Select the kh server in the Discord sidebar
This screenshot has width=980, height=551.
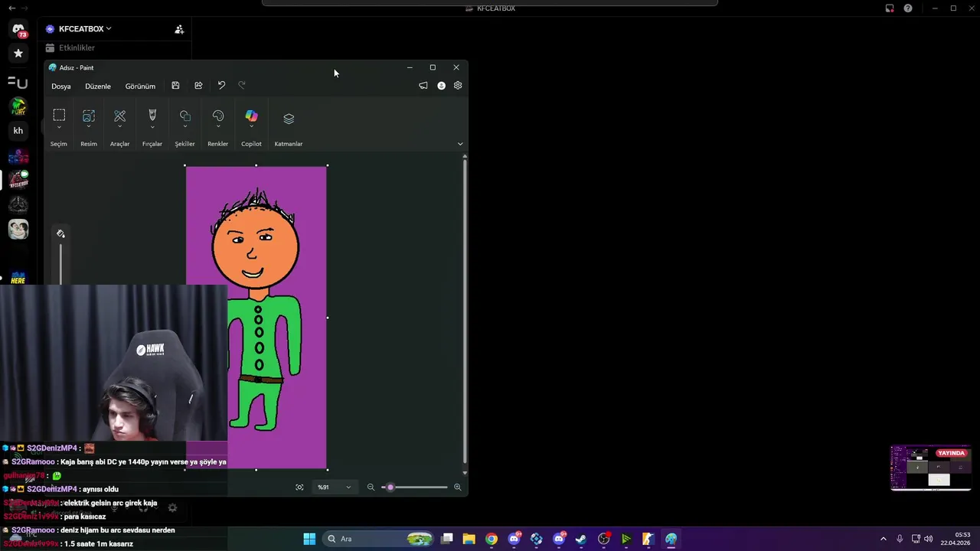[x=18, y=131]
